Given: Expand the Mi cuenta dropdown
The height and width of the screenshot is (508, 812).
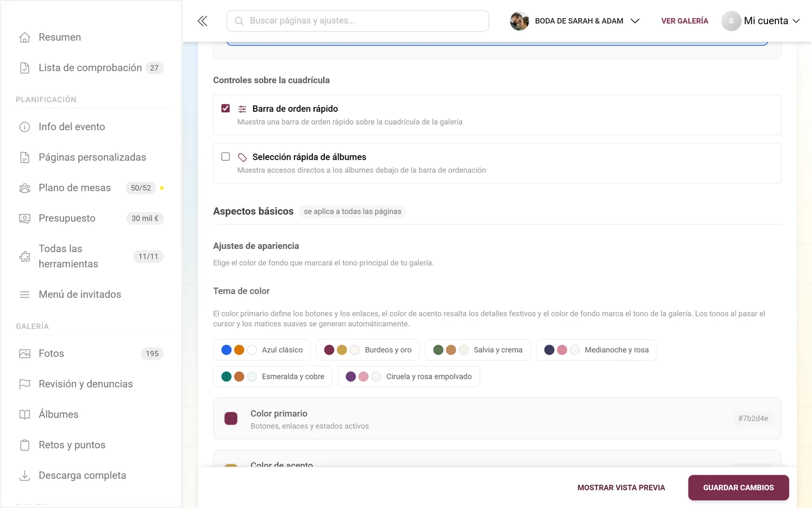Looking at the screenshot, I should [x=761, y=21].
